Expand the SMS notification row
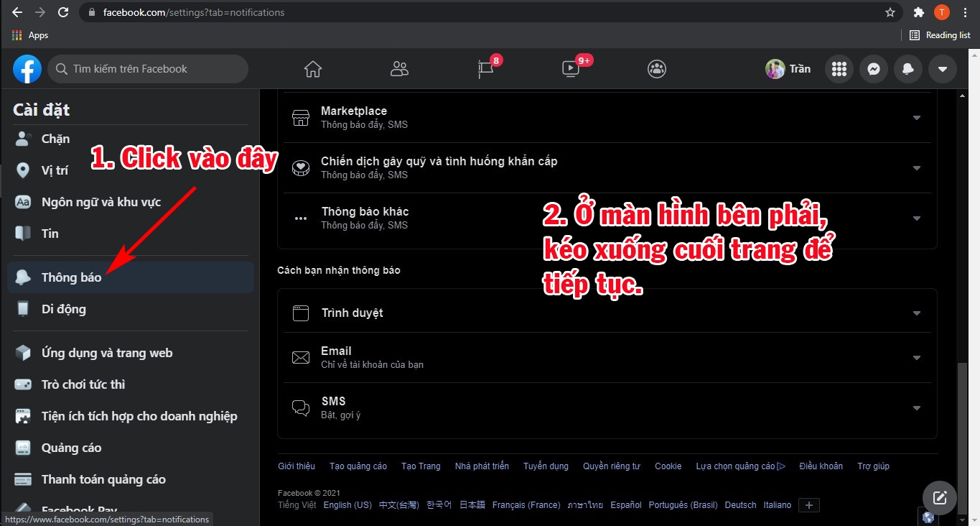Screen dimensions: 980x526 pos(607,408)
